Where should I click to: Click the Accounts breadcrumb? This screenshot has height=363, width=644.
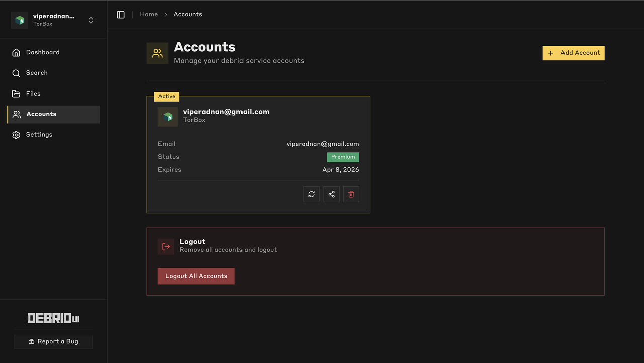[x=188, y=14]
